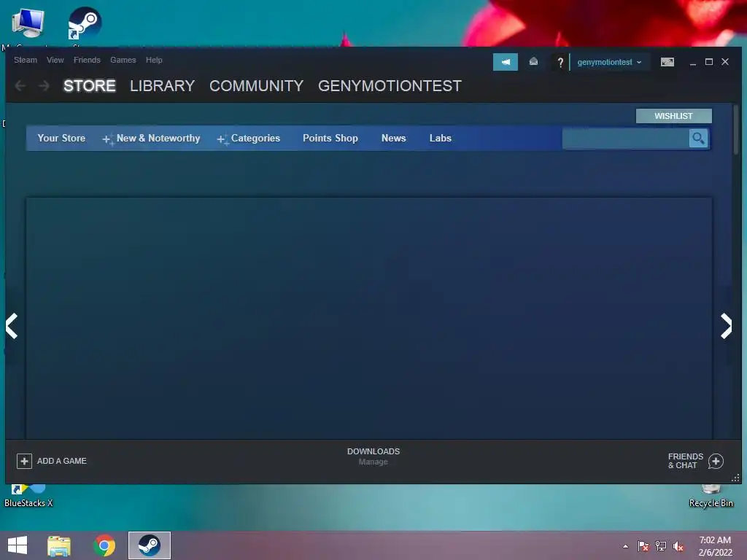Open BlueStacks X desktop shortcut

point(28,496)
